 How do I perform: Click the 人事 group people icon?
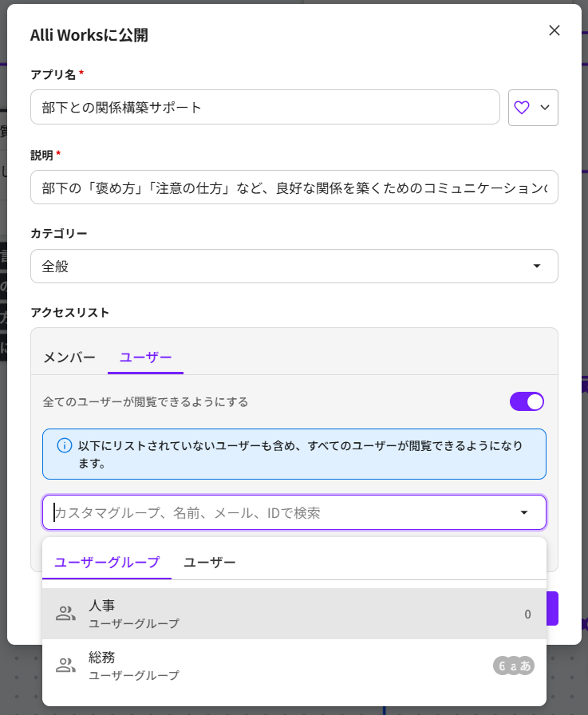coord(65,614)
